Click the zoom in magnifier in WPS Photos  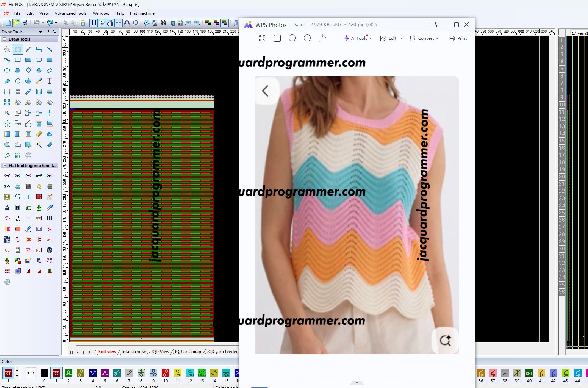click(292, 38)
